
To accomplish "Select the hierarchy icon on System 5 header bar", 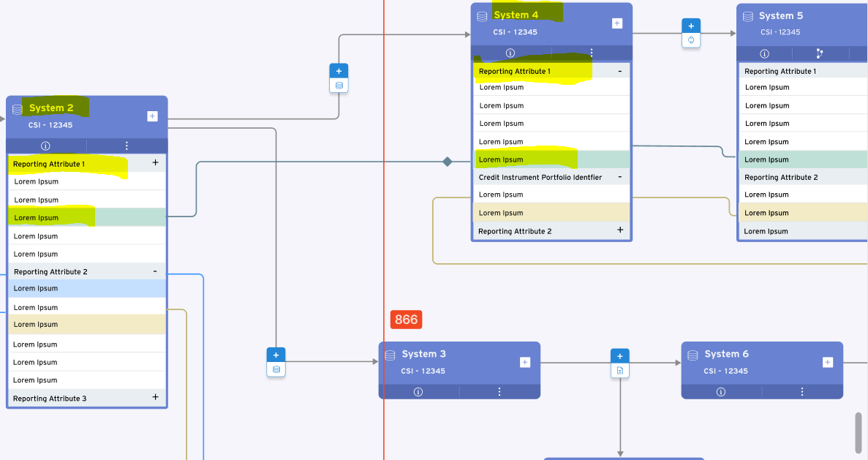I will 819,53.
